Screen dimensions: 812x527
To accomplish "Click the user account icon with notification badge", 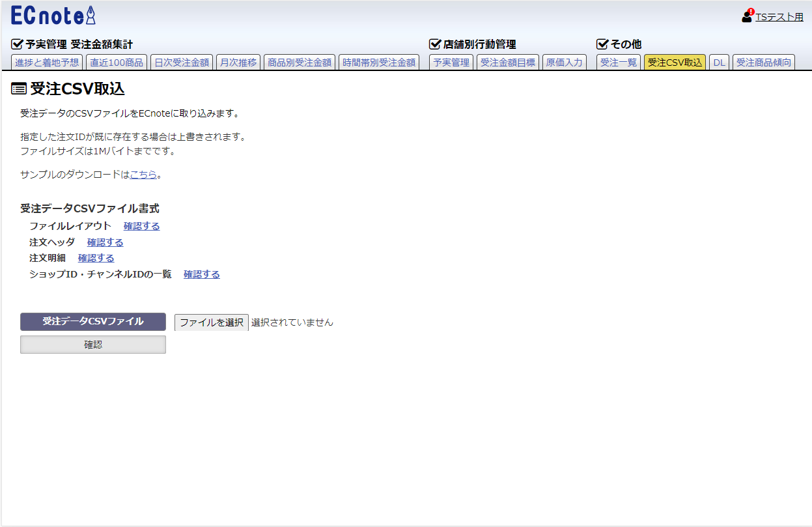I will tap(748, 16).
